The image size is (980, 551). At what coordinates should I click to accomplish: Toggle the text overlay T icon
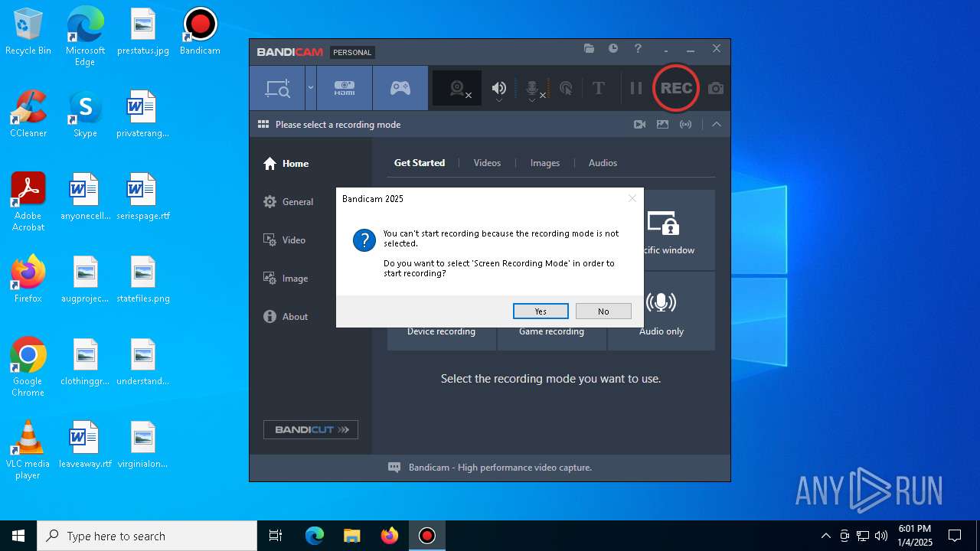(599, 89)
